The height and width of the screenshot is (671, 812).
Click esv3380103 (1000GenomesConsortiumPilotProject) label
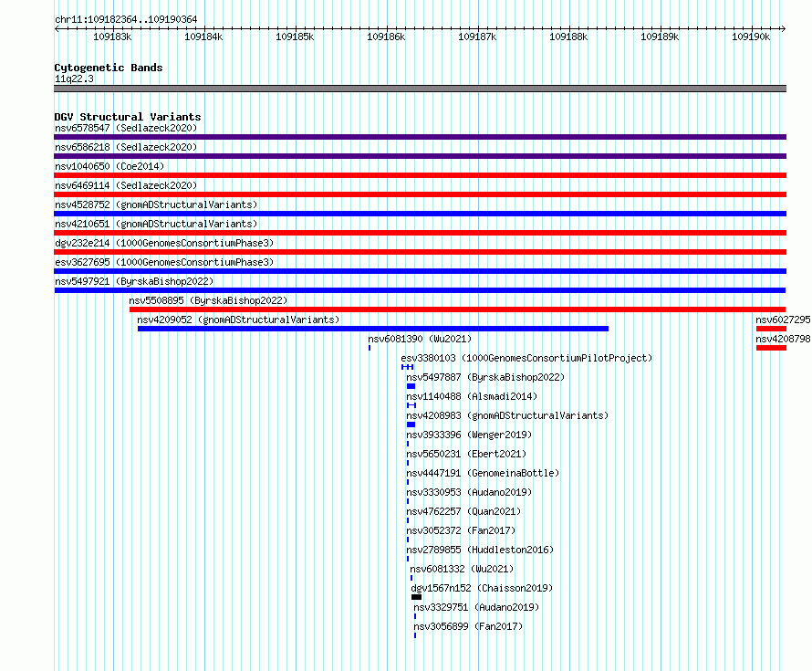pyautogui.click(x=526, y=358)
